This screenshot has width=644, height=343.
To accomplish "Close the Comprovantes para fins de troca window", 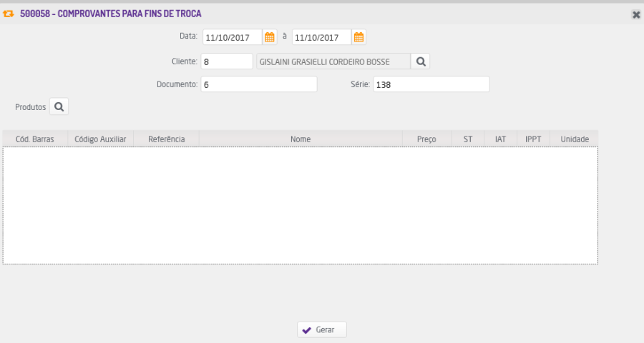I will coord(636,15).
